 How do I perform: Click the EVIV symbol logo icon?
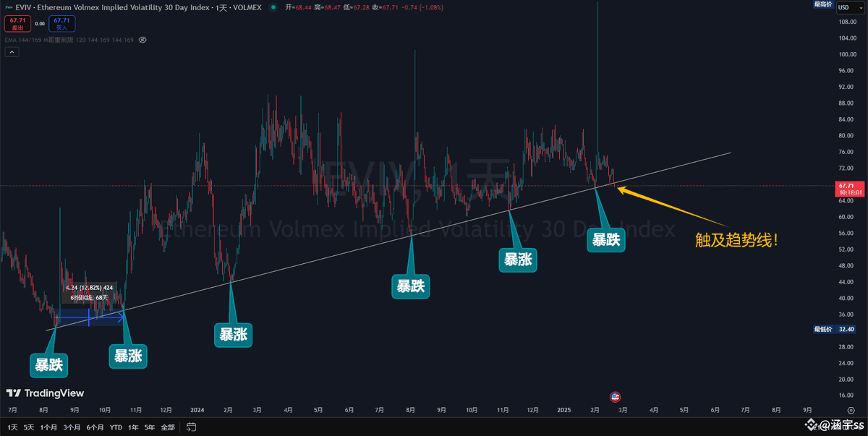click(9, 7)
